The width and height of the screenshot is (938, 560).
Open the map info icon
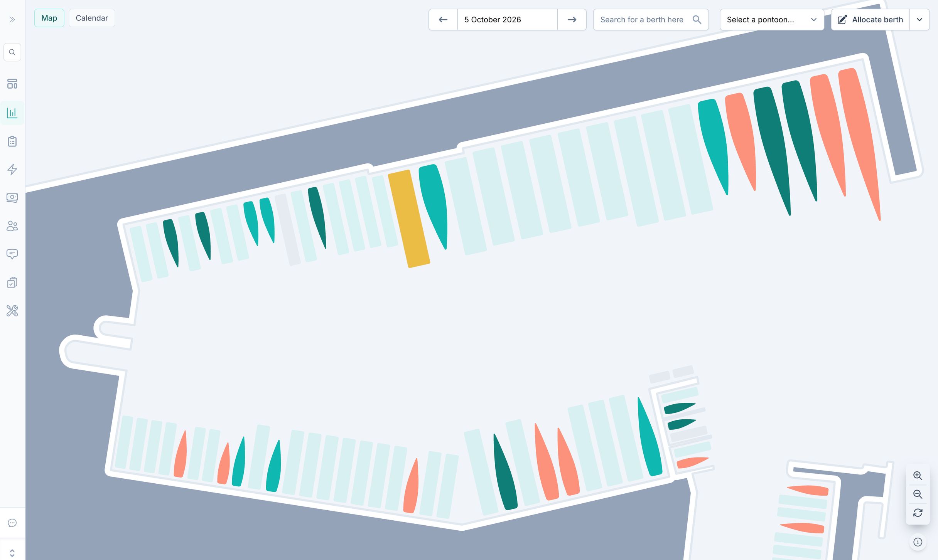(x=918, y=542)
